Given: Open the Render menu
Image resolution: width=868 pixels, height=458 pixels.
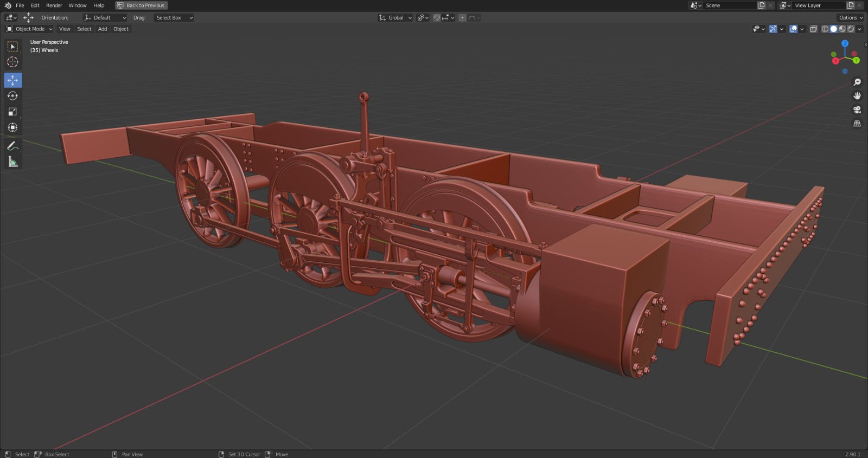Looking at the screenshot, I should [54, 5].
